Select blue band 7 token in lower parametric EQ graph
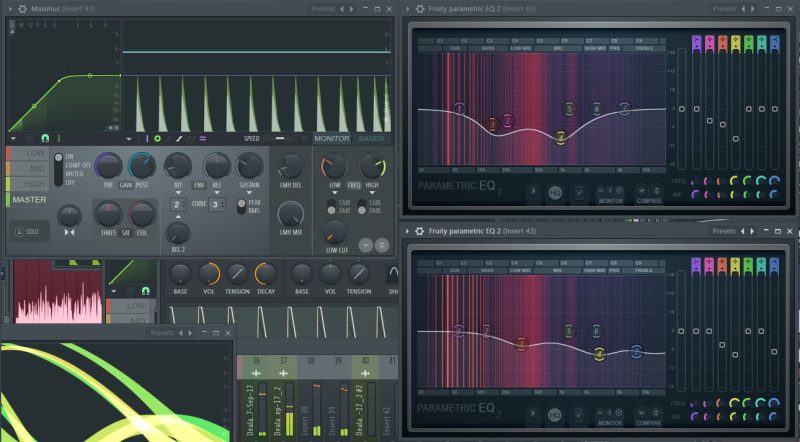Screen dimensions: 800x442 tap(636, 351)
